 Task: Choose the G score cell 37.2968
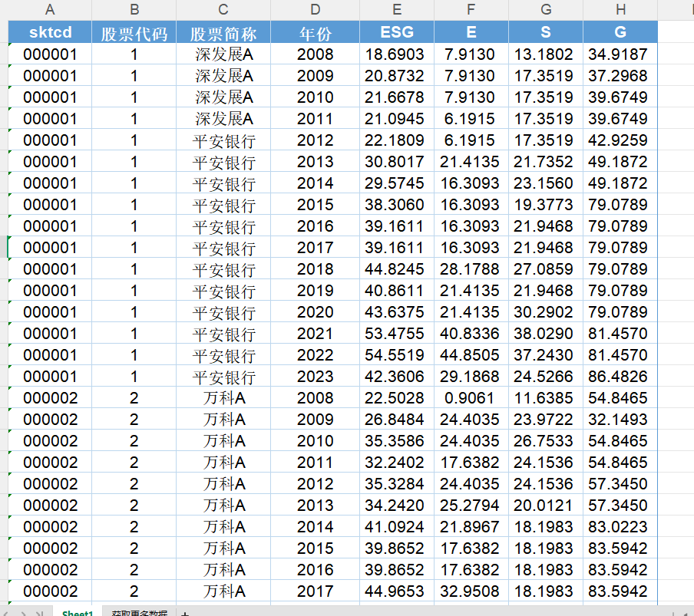point(620,76)
